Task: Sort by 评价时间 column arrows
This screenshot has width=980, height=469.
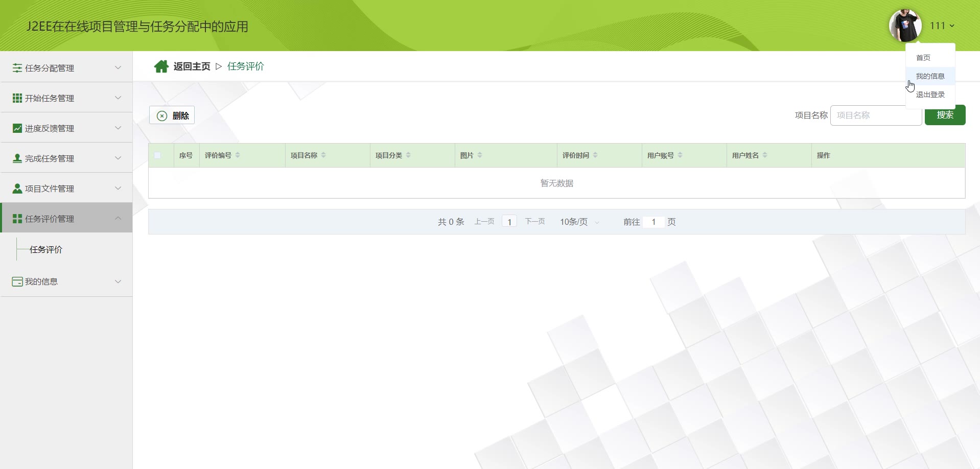Action: (x=595, y=155)
